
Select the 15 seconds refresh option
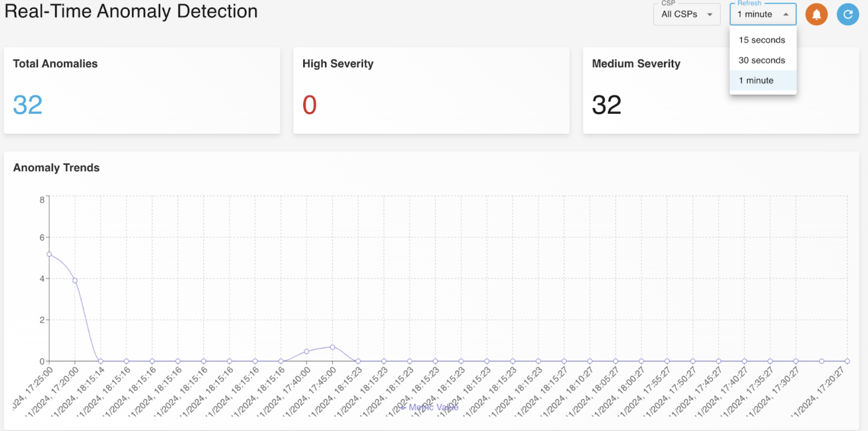762,40
